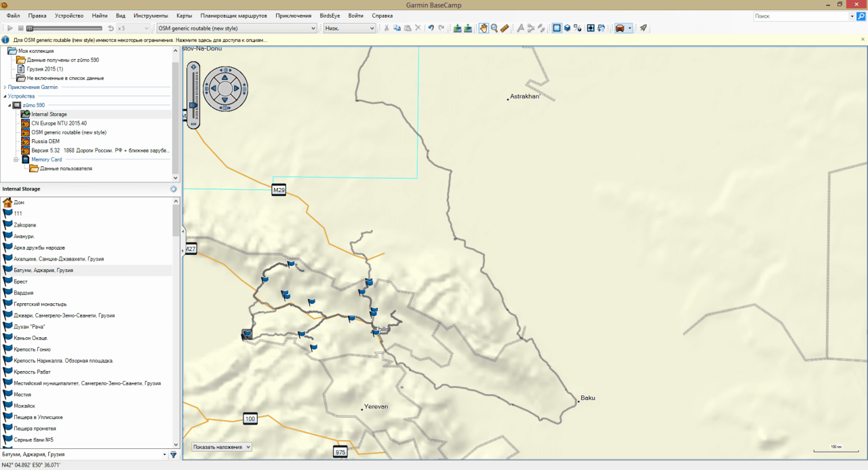The width and height of the screenshot is (868, 470).
Task: Open the Планировщик маршрутов menu
Action: [234, 15]
